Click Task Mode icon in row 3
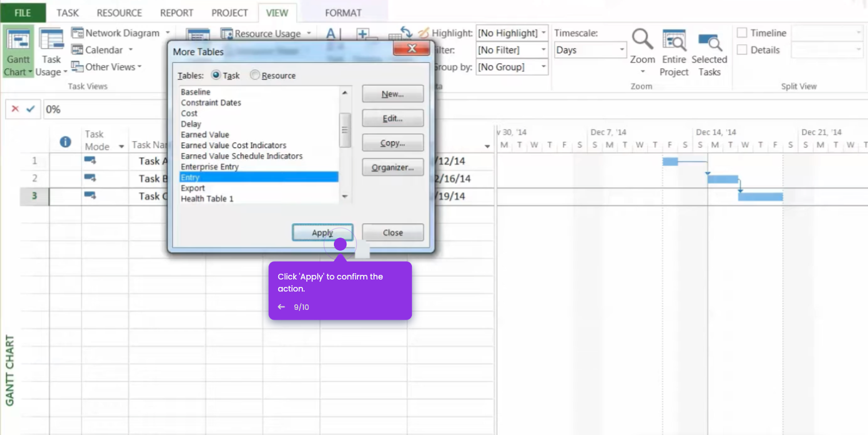 pos(90,196)
